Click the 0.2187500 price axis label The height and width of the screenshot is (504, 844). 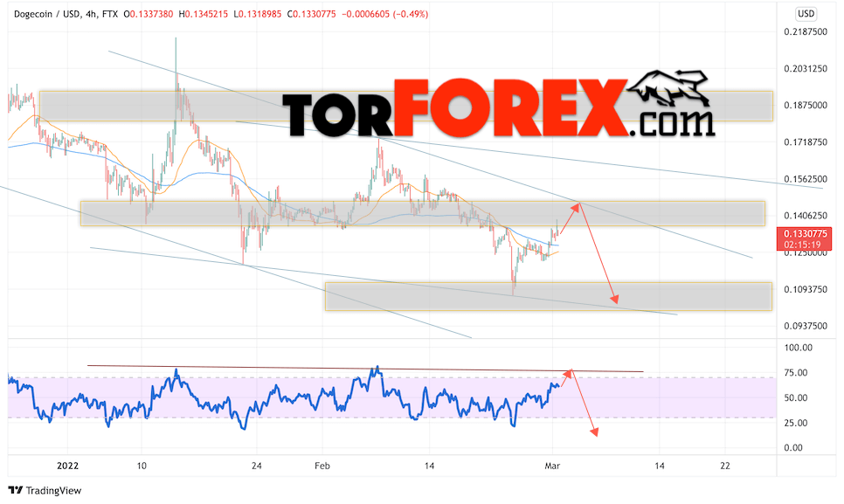pyautogui.click(x=806, y=32)
